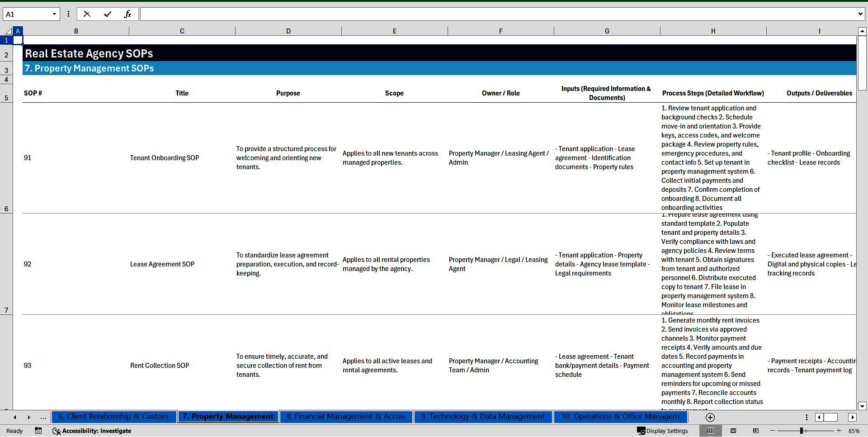Show hidden sheet tabs via ellipsis
The width and height of the screenshot is (868, 437).
point(43,417)
